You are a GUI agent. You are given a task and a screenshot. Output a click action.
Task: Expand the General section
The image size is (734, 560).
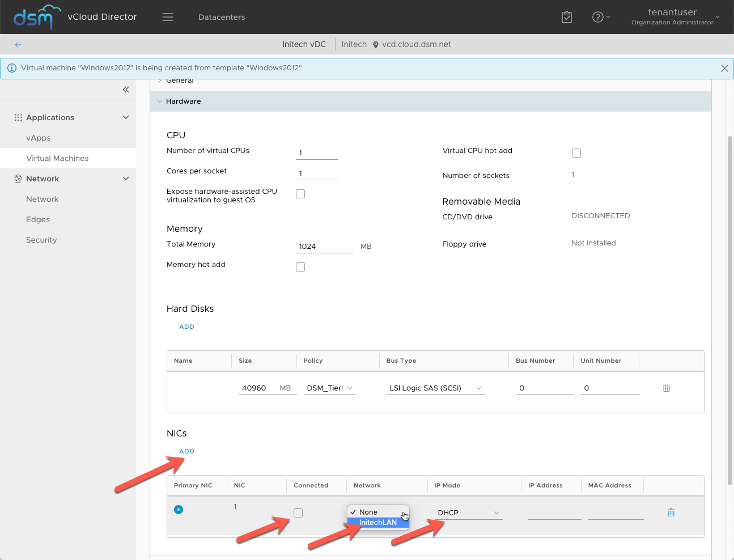coord(160,80)
